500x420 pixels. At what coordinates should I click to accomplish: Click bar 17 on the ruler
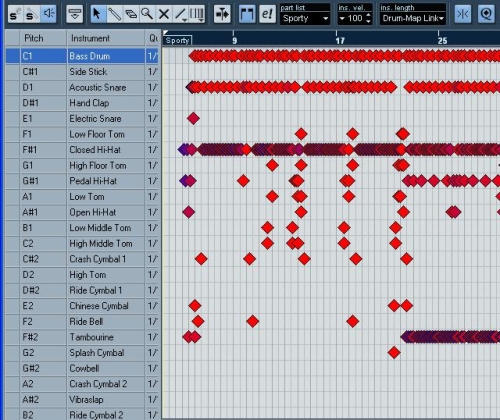tap(340, 41)
